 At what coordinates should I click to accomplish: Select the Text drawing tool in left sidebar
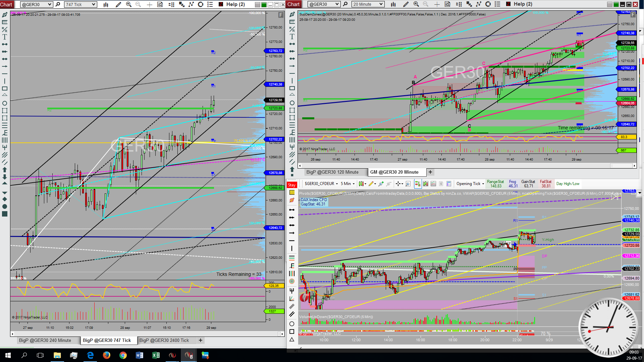(x=5, y=37)
